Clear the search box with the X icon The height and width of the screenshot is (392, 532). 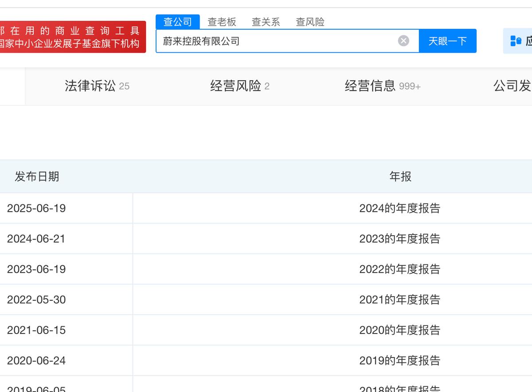[x=403, y=41]
